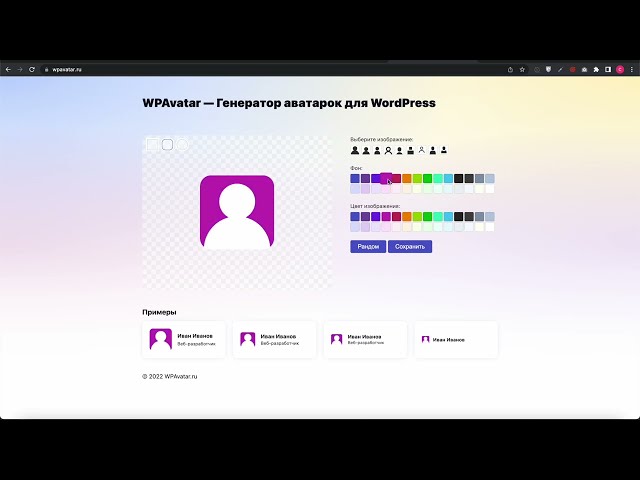Set Цвет изображения to magenta
Screen dimensions: 640x480
click(x=386, y=216)
